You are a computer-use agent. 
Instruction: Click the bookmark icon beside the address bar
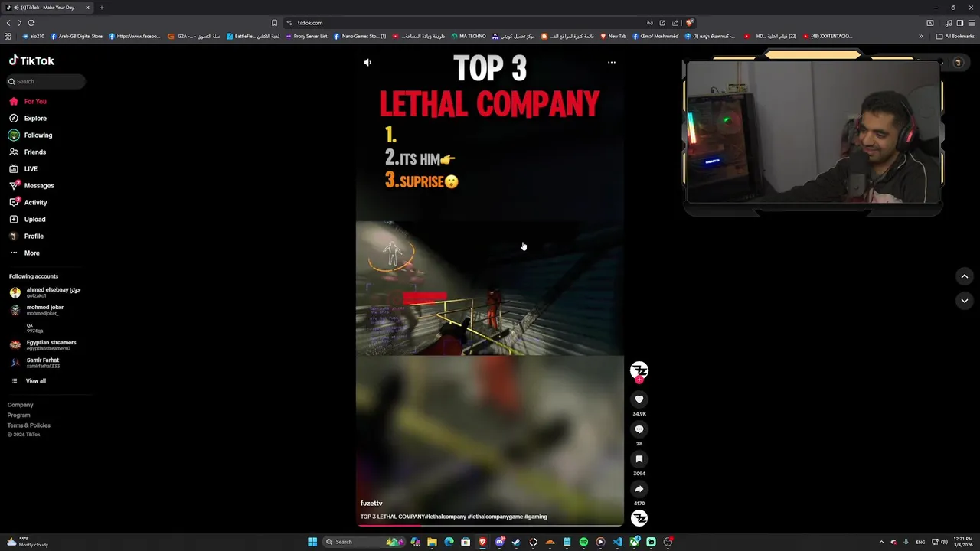[x=274, y=23]
